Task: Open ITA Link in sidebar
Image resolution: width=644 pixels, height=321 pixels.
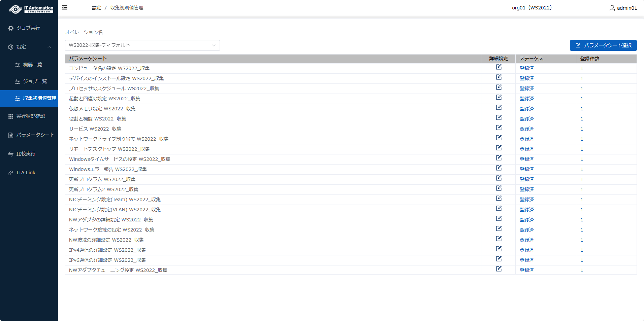Action: [x=26, y=173]
